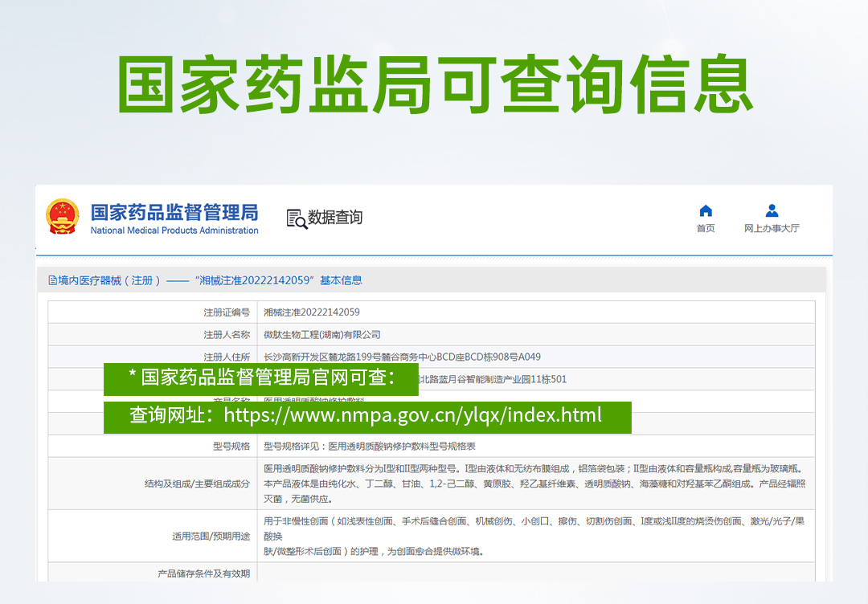Screen dimensions: 868x604
Task: Click registrant name 微肽生物工程(湖南)有限公司
Action: [x=322, y=335]
